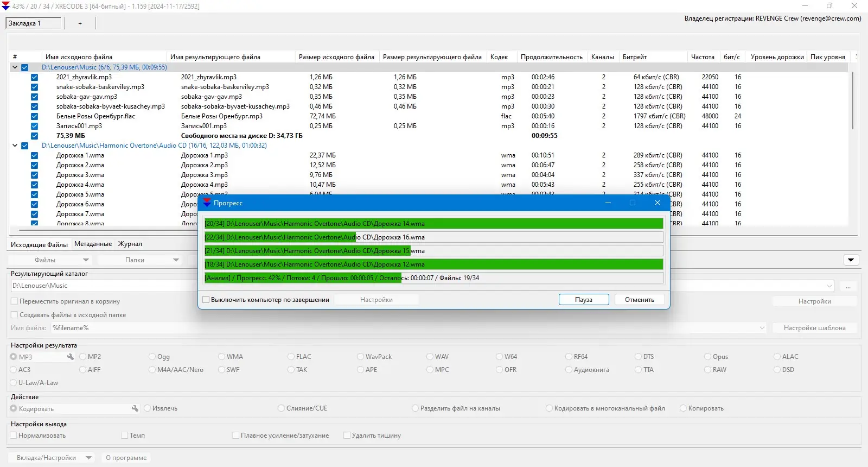Click the Дорожка 16.wma progress bar

pos(433,237)
